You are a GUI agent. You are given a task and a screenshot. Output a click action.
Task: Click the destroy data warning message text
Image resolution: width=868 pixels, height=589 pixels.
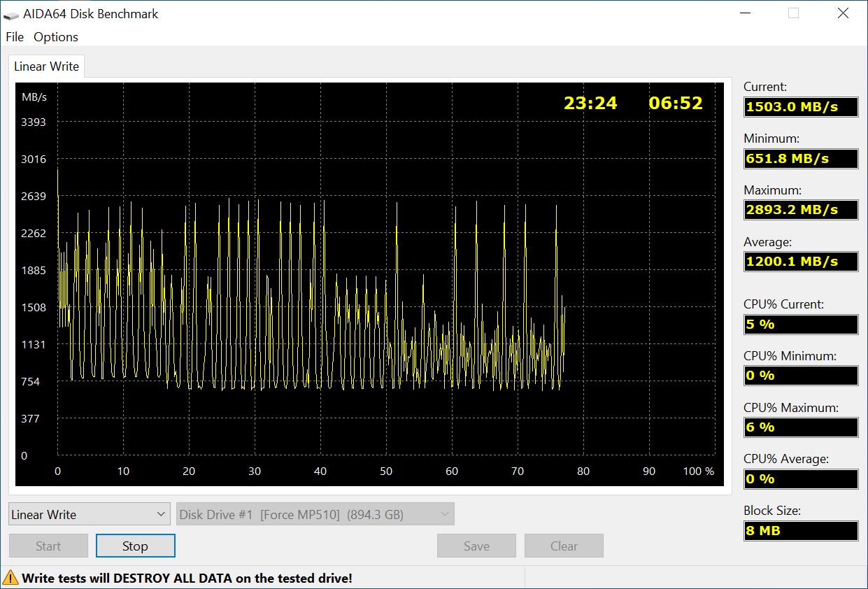(x=185, y=578)
